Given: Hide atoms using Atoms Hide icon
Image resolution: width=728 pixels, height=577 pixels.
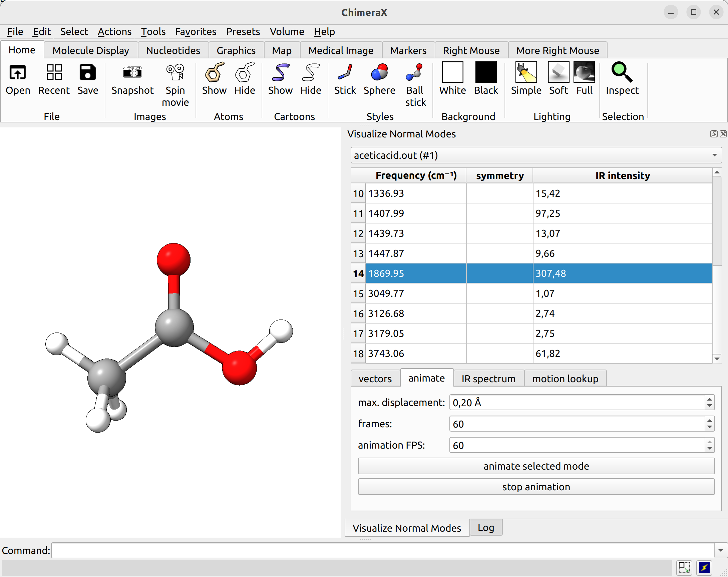Looking at the screenshot, I should point(245,72).
